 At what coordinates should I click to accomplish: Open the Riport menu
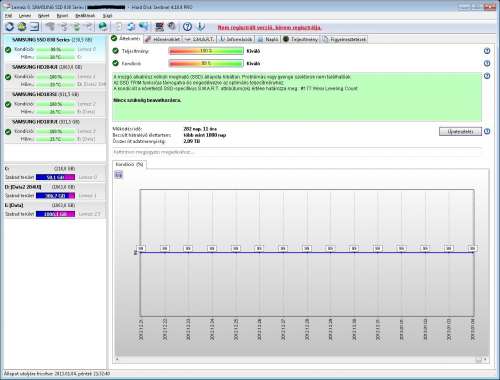click(x=62, y=16)
